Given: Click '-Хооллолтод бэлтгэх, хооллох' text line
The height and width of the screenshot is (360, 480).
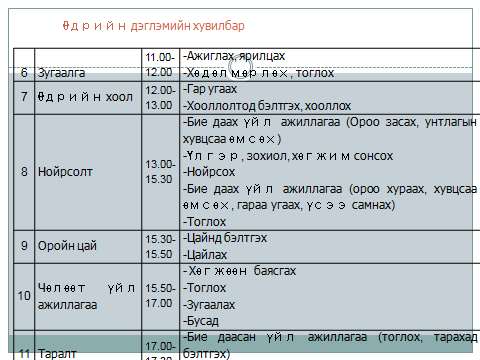Looking at the screenshot, I should tap(267, 106).
